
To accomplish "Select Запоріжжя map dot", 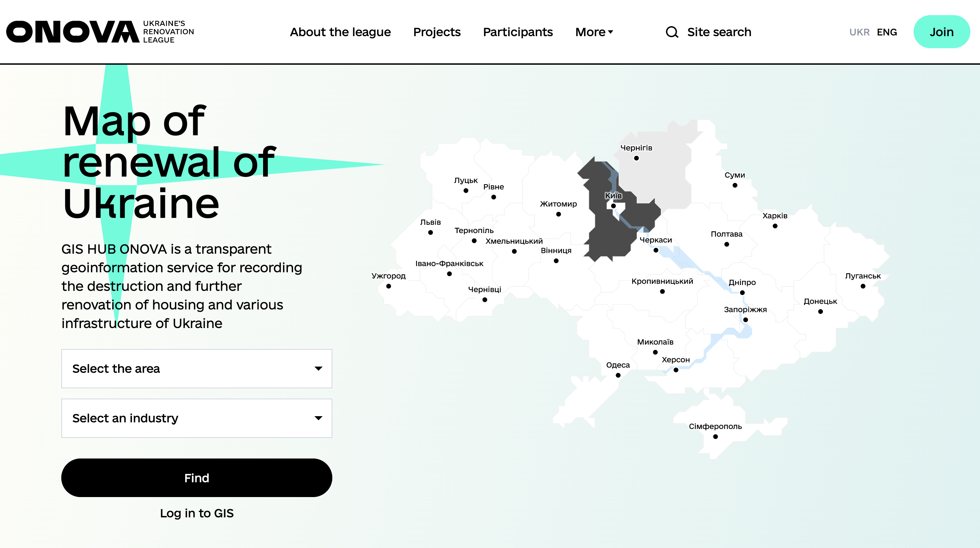I will pyautogui.click(x=746, y=320).
